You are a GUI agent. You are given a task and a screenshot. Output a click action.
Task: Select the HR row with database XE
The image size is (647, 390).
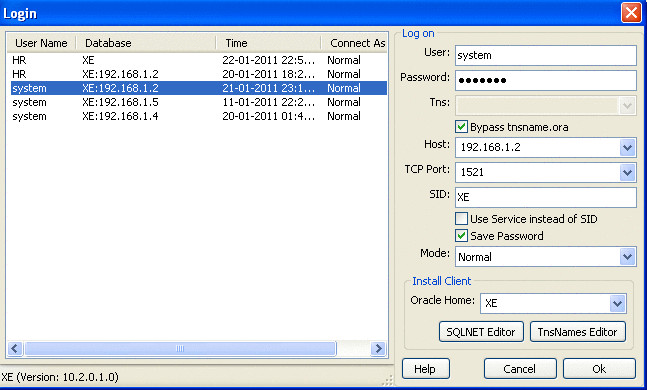tap(198, 60)
